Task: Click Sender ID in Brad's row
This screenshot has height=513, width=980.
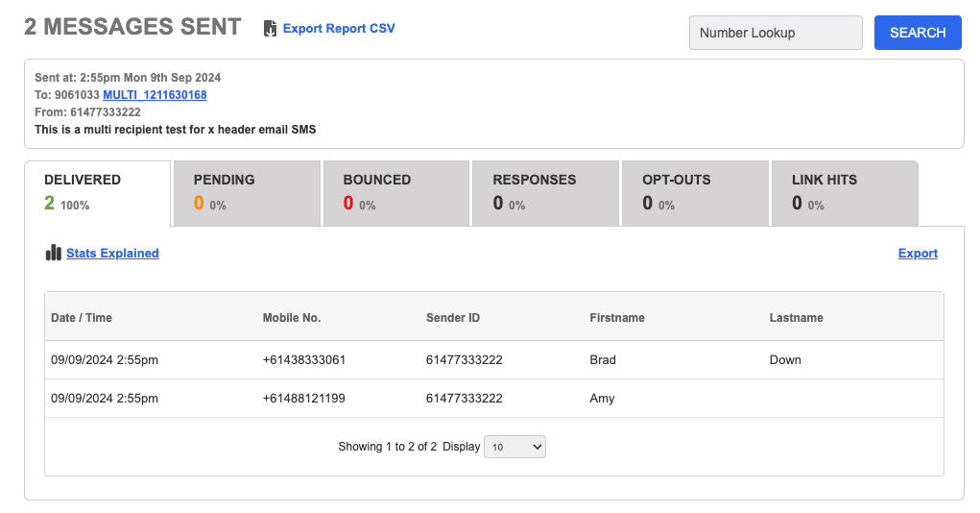Action: click(x=465, y=359)
